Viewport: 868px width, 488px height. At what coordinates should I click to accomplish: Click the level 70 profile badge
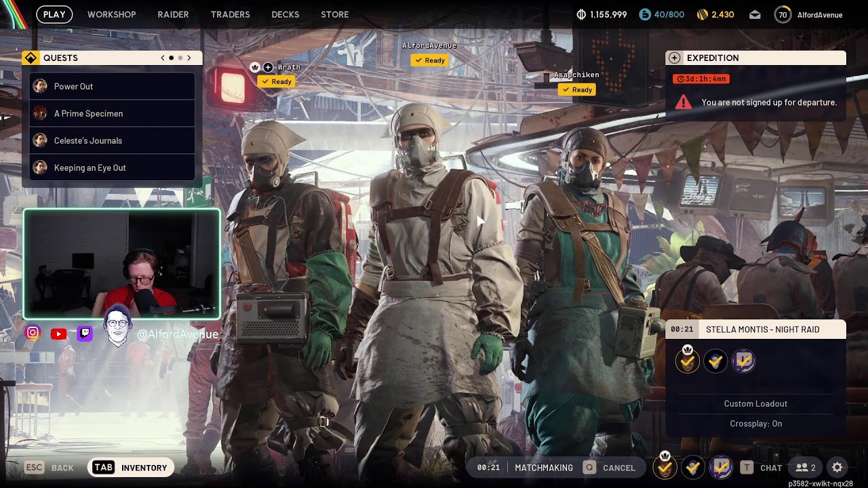(x=783, y=14)
